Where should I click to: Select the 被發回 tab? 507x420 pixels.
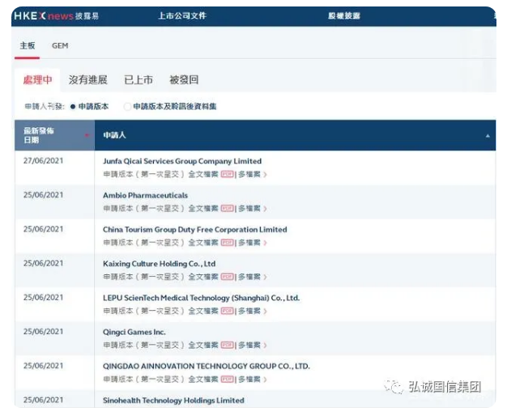(x=184, y=80)
